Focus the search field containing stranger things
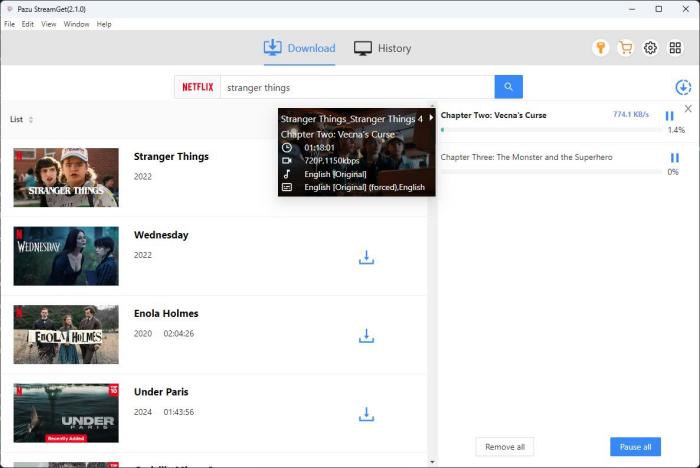Image resolution: width=700 pixels, height=468 pixels. 357,87
